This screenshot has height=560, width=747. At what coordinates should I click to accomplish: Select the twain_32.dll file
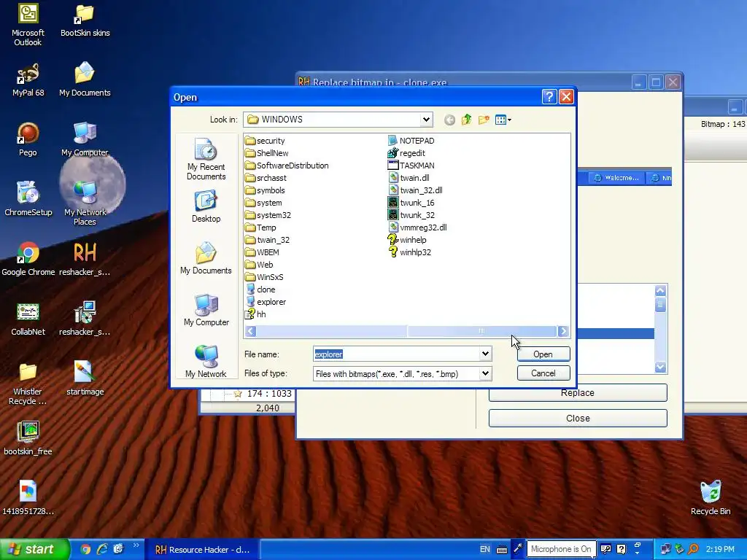pos(415,190)
